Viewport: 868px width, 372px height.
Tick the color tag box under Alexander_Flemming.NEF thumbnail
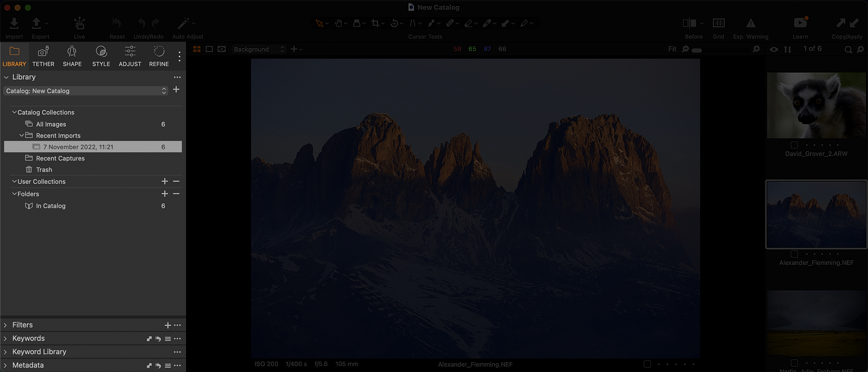(x=794, y=254)
